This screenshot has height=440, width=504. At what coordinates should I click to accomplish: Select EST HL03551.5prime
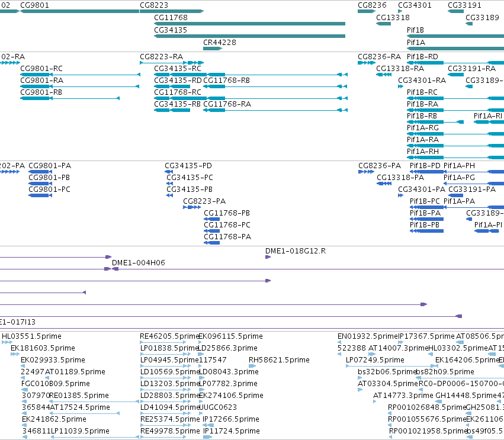(x=31, y=337)
